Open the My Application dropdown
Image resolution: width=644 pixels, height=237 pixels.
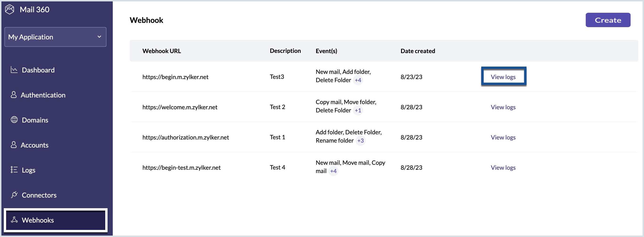pyautogui.click(x=55, y=37)
